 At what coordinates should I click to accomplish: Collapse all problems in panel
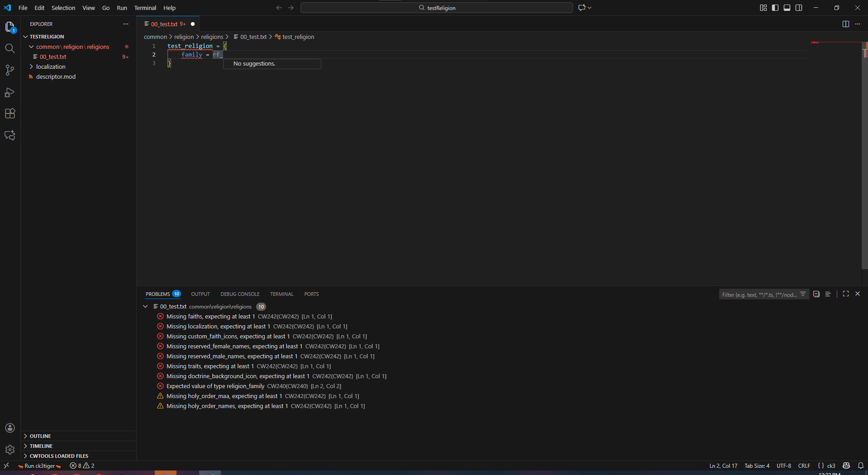[816, 294]
